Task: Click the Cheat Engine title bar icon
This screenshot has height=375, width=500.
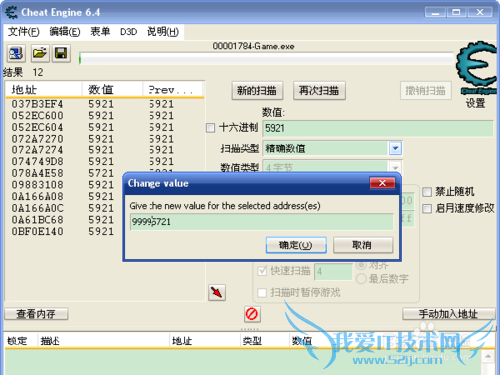Action: tap(11, 13)
